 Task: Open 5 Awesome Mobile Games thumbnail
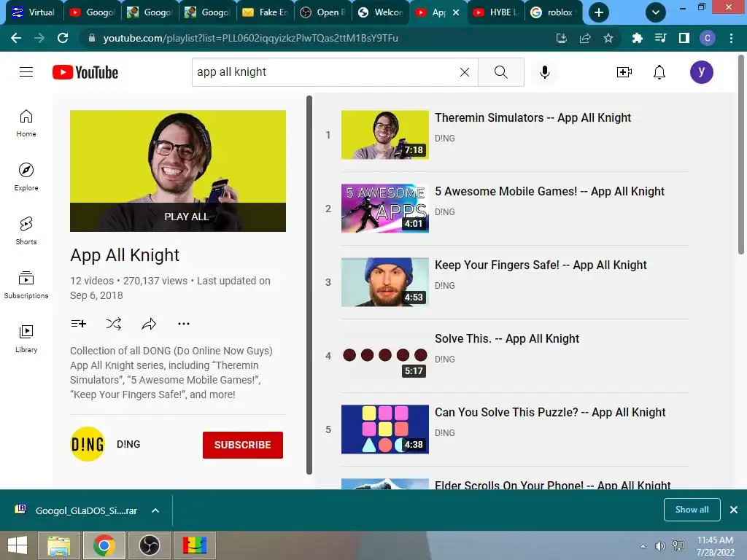(x=385, y=209)
